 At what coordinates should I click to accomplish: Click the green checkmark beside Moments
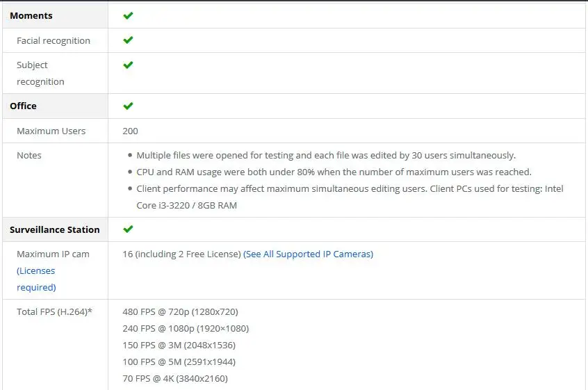pos(128,15)
